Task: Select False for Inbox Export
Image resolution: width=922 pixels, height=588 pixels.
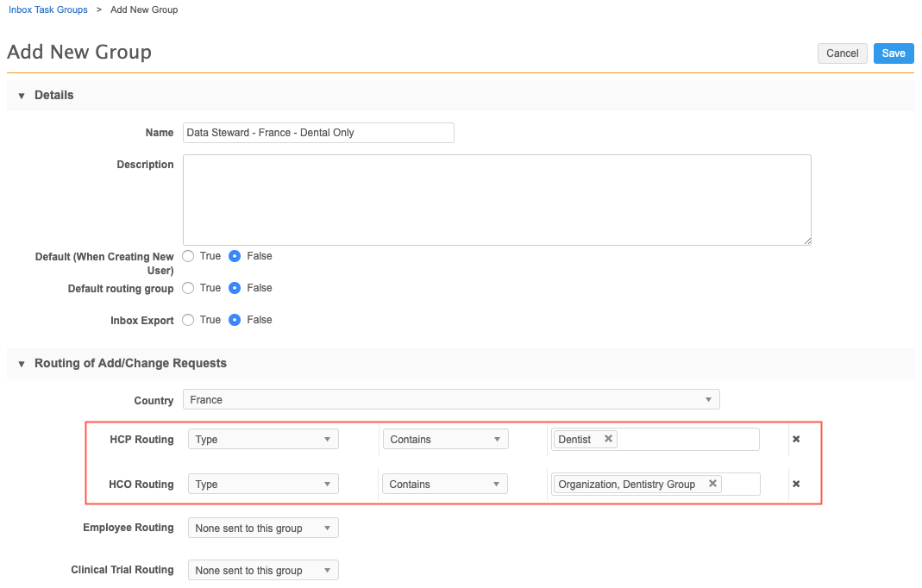Action: tap(235, 320)
